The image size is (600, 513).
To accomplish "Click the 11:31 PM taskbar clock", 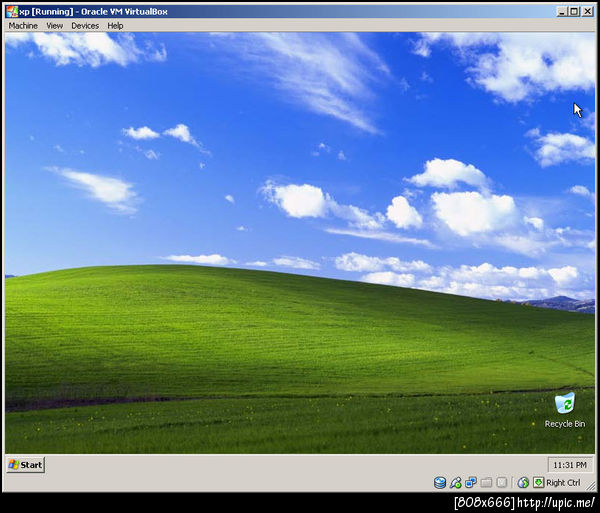I will click(570, 465).
